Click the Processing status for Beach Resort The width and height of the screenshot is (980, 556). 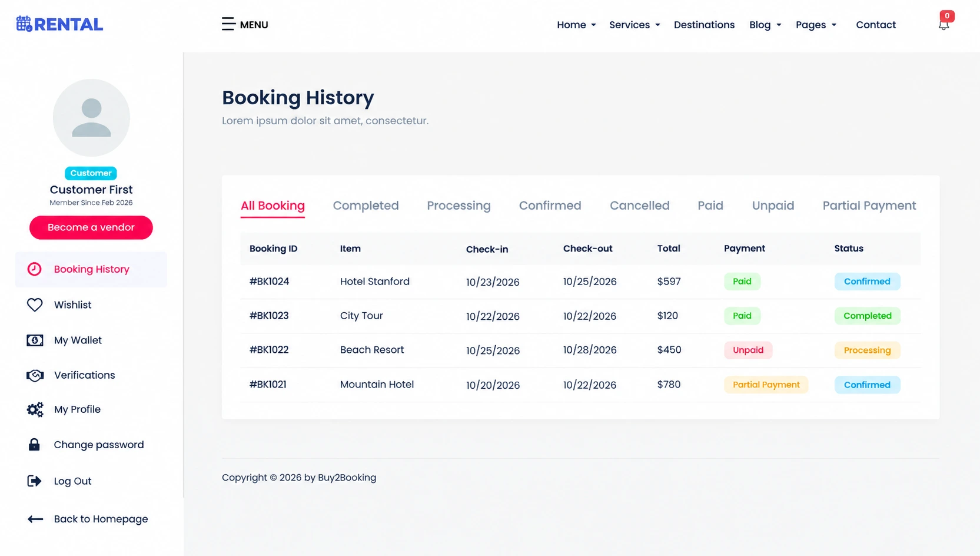(868, 350)
